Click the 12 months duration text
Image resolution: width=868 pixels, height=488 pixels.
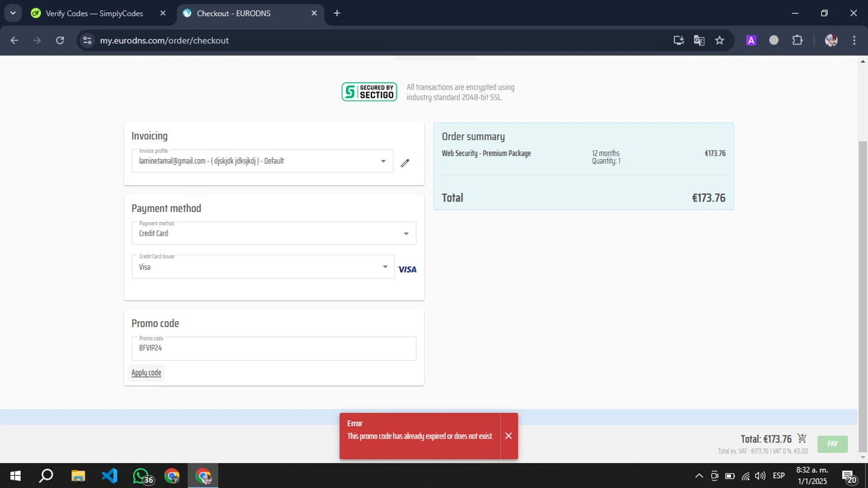[605, 153]
